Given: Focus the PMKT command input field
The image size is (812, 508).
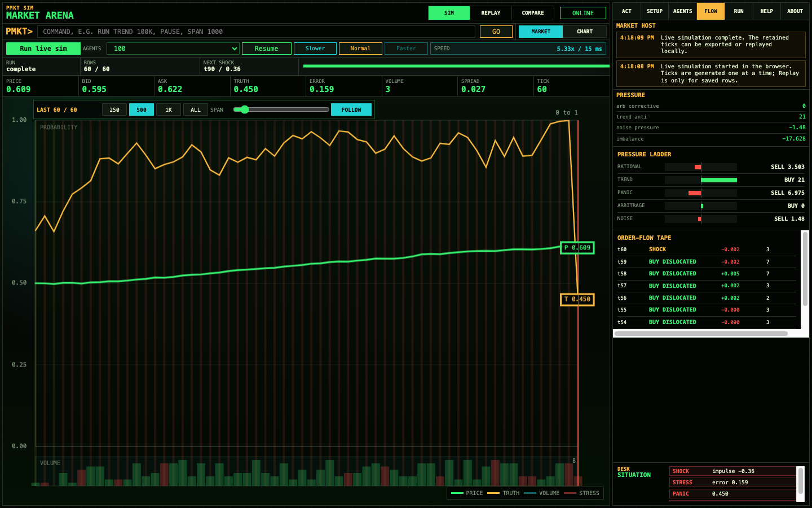Looking at the screenshot, I should coord(256,32).
